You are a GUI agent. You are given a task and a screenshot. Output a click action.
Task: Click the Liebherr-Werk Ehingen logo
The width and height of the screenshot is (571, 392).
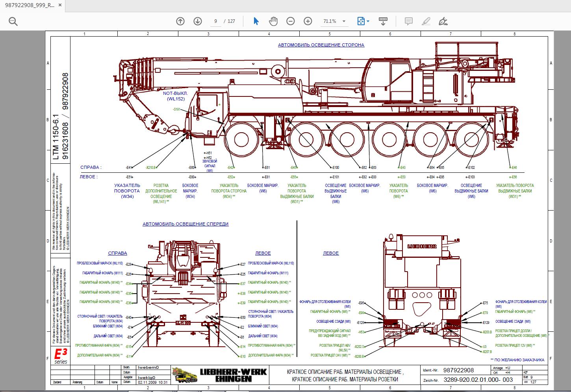[220, 375]
